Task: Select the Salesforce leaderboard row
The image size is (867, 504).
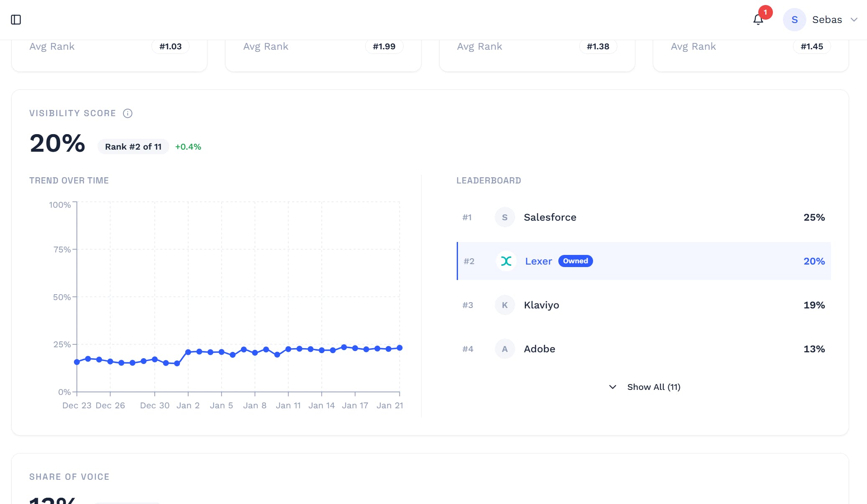Action: tap(643, 217)
